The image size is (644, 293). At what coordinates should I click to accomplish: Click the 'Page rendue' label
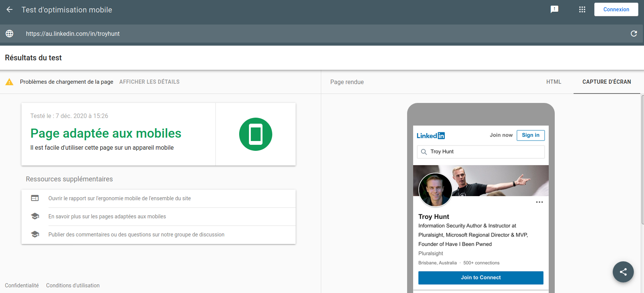pyautogui.click(x=347, y=82)
